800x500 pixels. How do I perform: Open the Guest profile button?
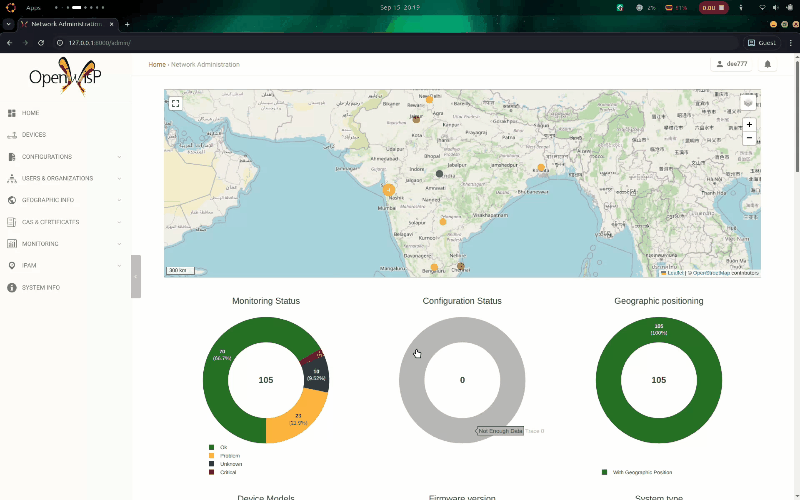(x=762, y=43)
